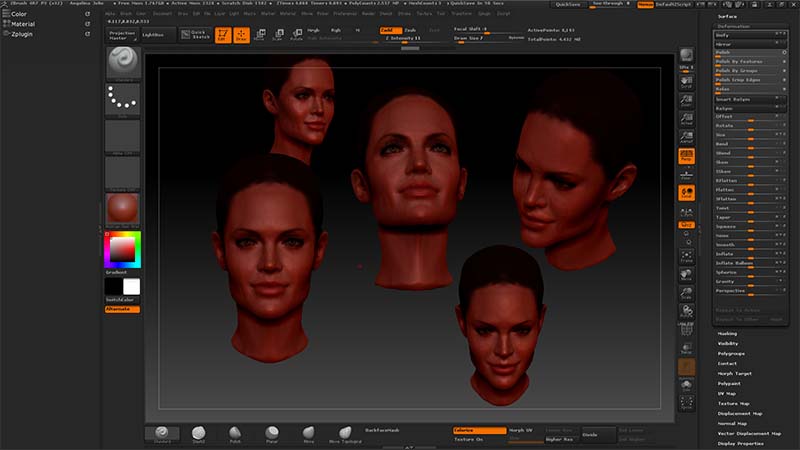The height and width of the screenshot is (450, 800).
Task: Expand the Morph Target subpalette
Action: pyautogui.click(x=735, y=373)
